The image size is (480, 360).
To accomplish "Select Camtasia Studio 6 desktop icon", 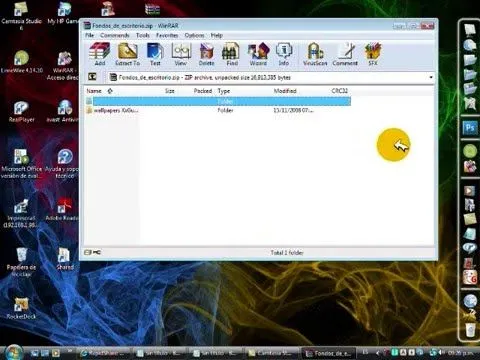I will pos(21,16).
